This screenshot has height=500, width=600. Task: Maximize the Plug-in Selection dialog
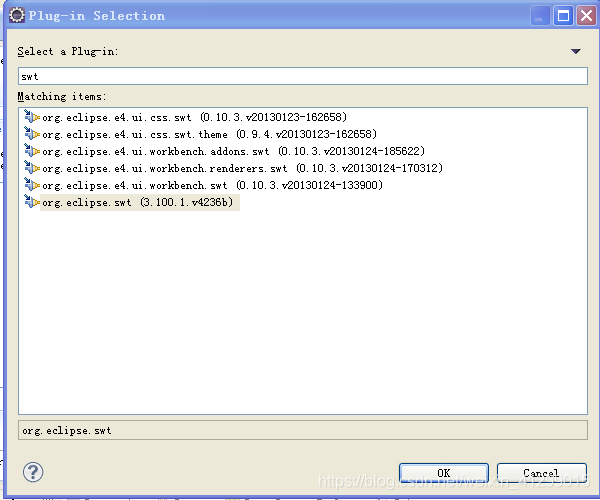[x=563, y=16]
